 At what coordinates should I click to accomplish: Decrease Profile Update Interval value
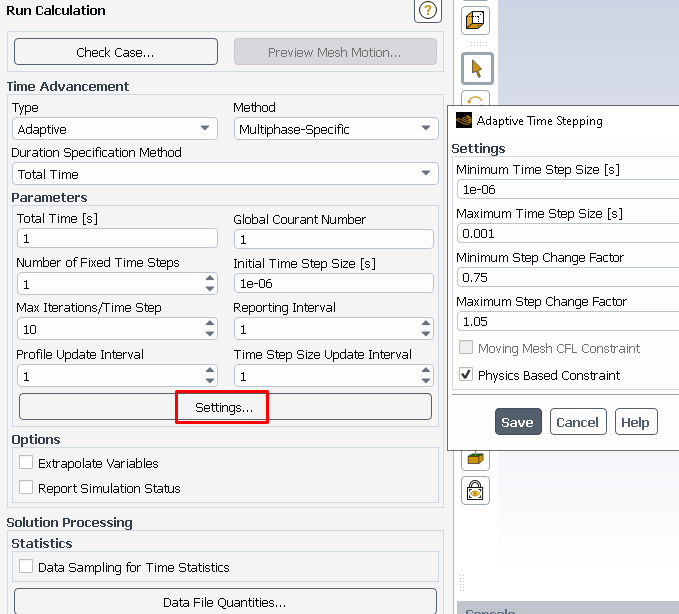(x=210, y=381)
